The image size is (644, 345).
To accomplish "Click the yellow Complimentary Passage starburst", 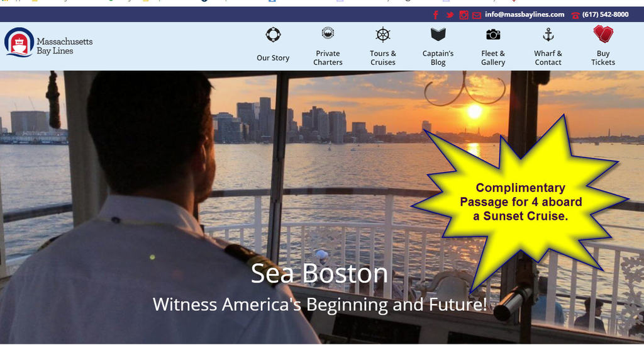I will 520,202.
